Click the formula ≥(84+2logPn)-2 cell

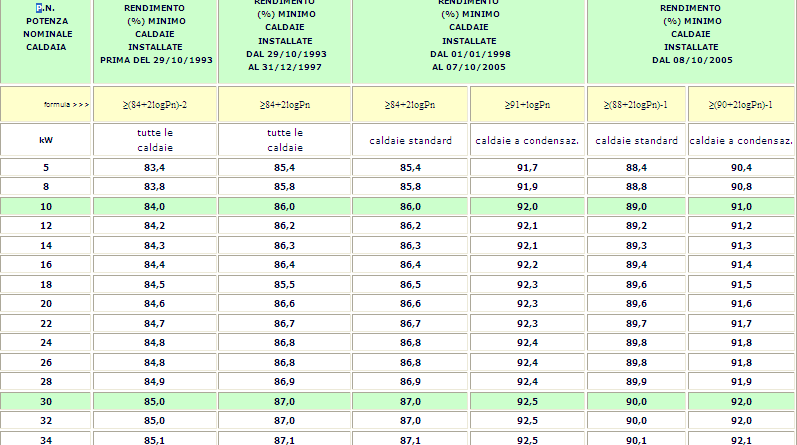click(155, 104)
